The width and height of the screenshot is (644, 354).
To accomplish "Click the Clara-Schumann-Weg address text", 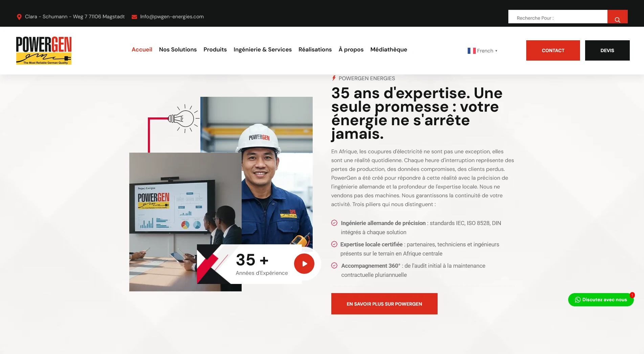I will coord(75,17).
